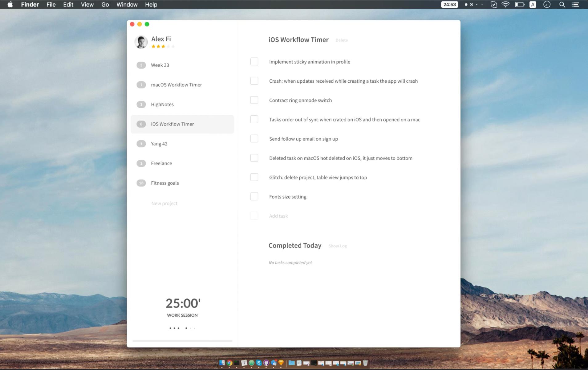
Task: Click the Add task field
Action: point(278,216)
